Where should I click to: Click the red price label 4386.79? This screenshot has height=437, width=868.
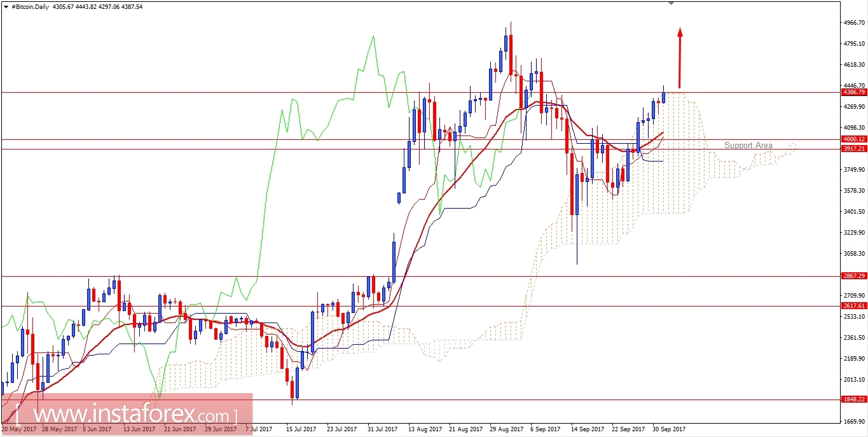pos(853,92)
